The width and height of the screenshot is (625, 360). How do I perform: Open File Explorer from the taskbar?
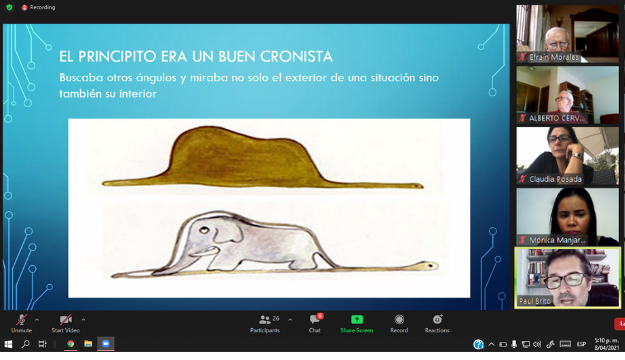point(88,344)
